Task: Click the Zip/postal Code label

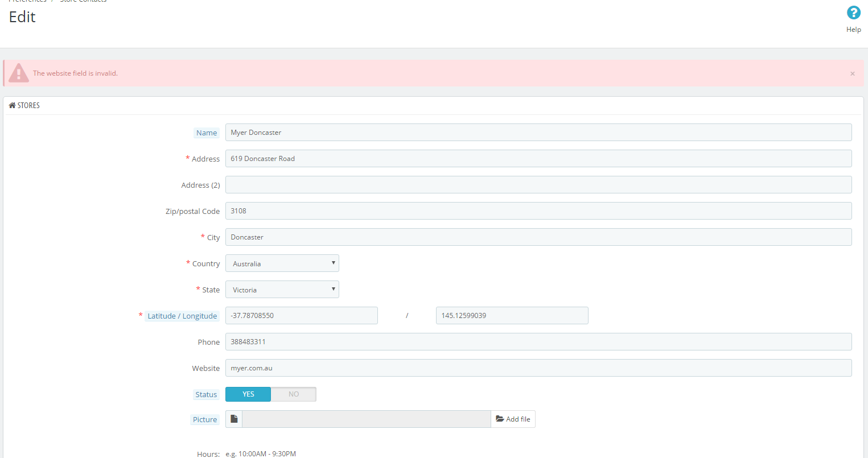Action: [x=192, y=211]
